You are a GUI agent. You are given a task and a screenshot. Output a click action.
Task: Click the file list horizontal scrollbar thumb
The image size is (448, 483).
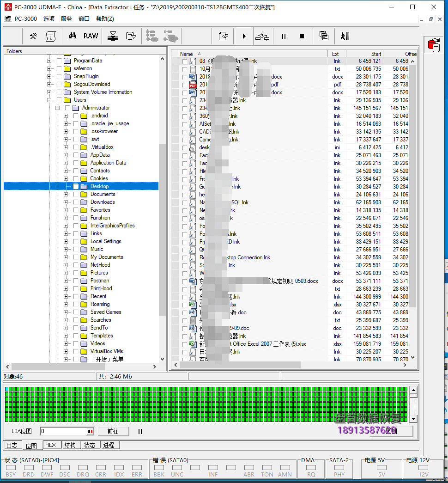point(240,365)
